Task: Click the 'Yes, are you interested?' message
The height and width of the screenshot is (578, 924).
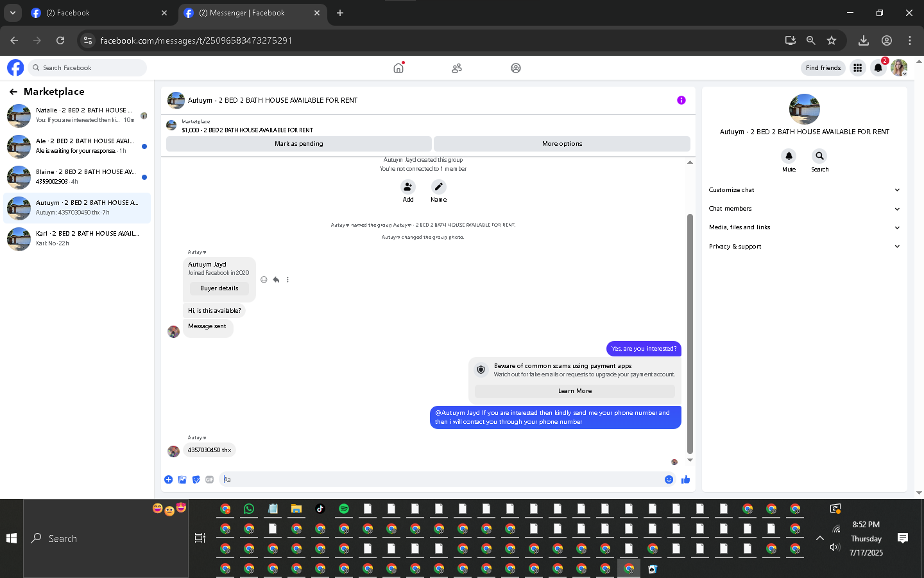Action: point(644,349)
